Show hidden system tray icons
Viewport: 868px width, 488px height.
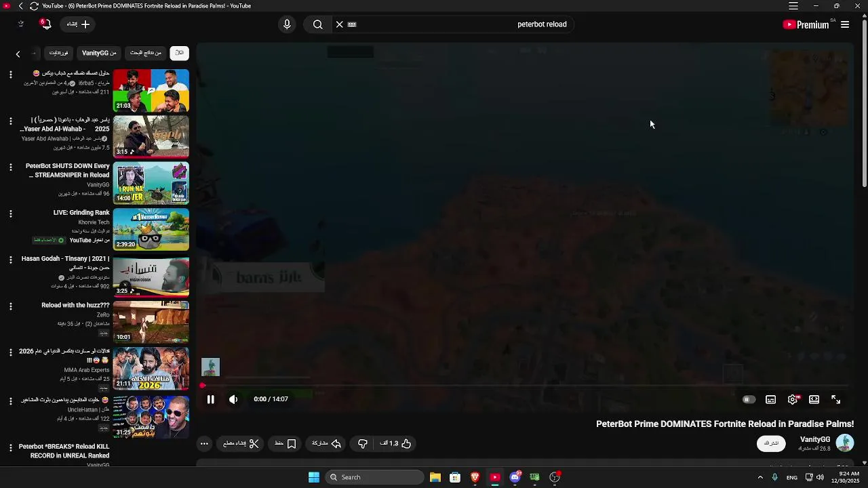coord(760,477)
